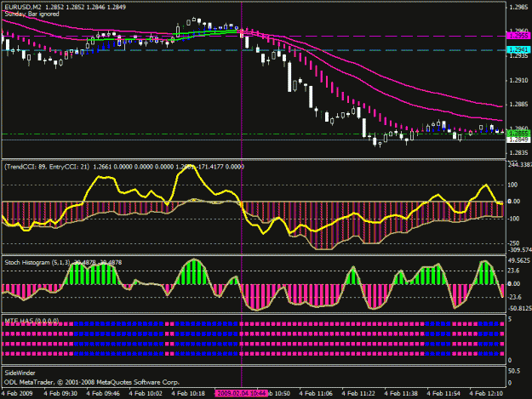Select the magenta 1.2955 price tag
Image resolution: width=532 pixels, height=399 pixels.
tap(518, 36)
